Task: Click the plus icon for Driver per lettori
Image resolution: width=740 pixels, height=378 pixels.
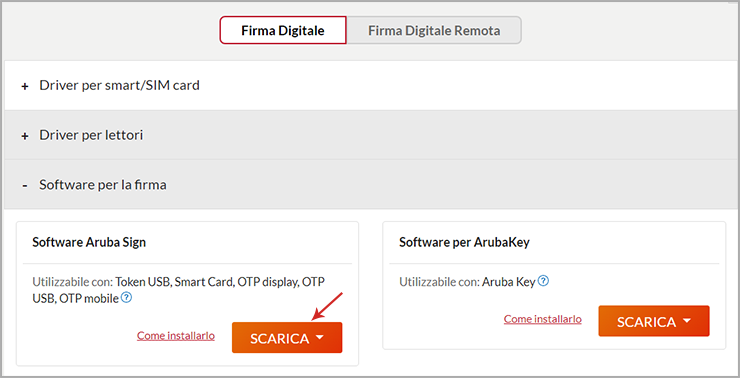Action: (25, 136)
